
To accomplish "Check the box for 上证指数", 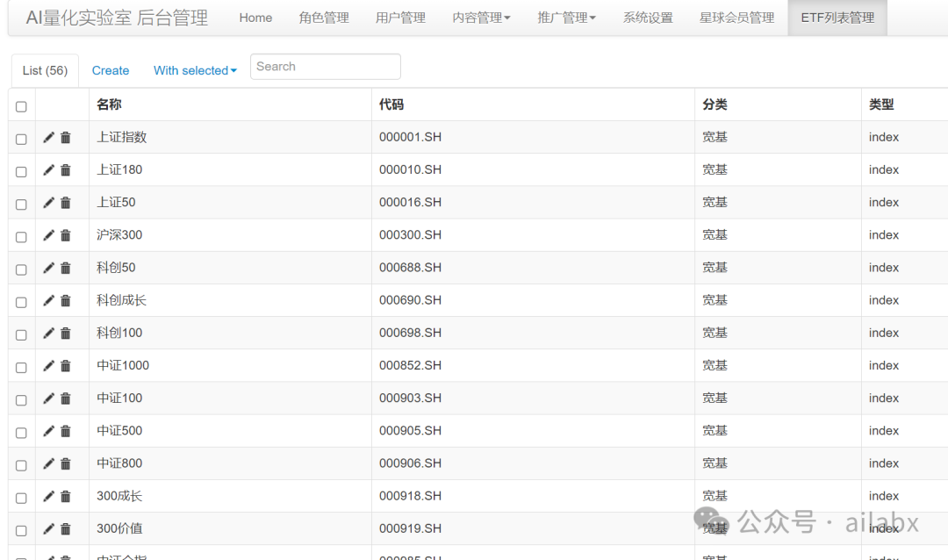I will [x=21, y=139].
